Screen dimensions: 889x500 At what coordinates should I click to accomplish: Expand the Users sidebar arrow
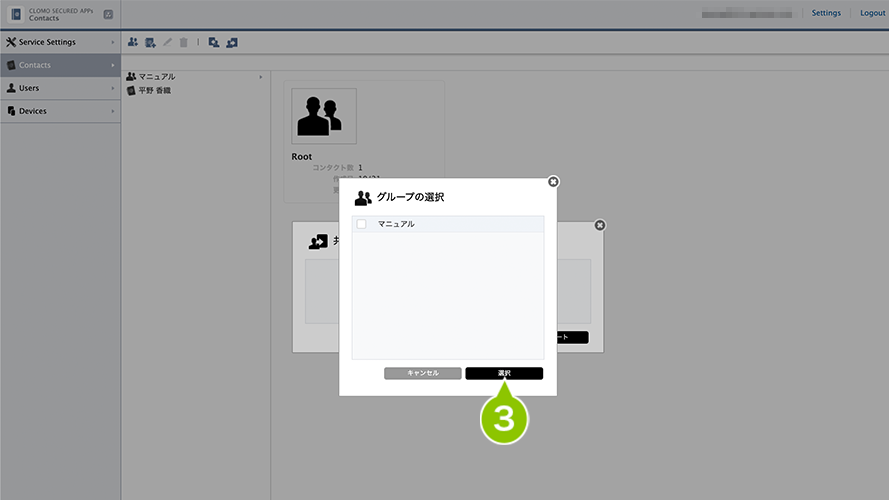[112, 88]
